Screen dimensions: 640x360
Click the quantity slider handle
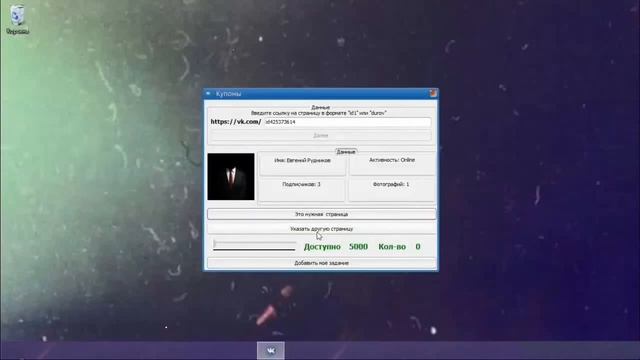point(215,244)
